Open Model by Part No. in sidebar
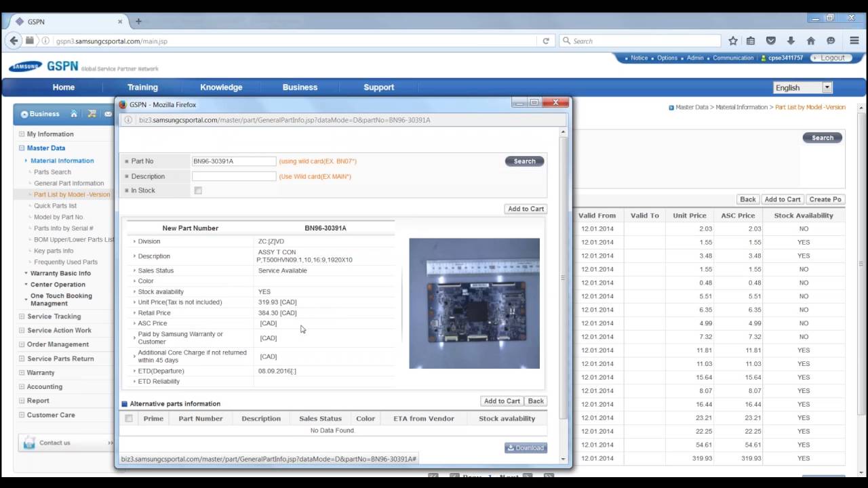The height and width of the screenshot is (488, 868). (59, 217)
